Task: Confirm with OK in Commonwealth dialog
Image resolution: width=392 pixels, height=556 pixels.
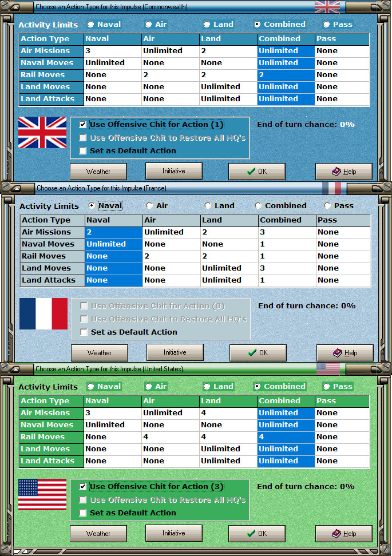Action: (257, 172)
